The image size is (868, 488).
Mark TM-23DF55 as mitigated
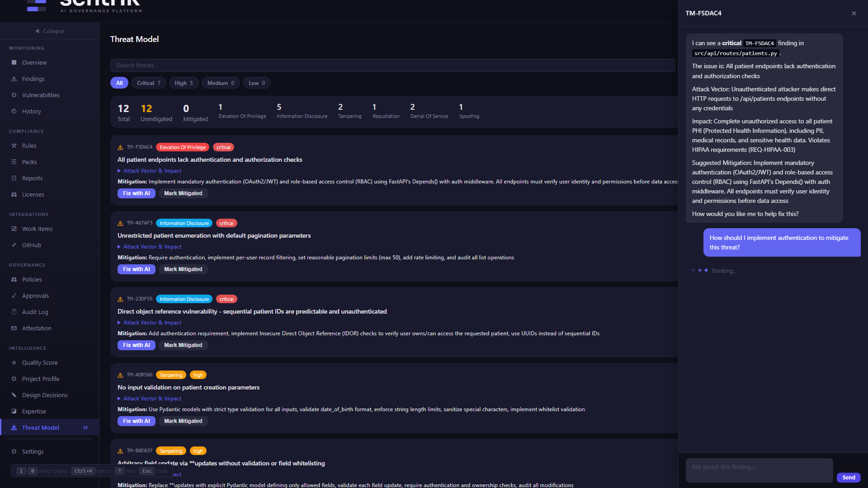tap(183, 345)
